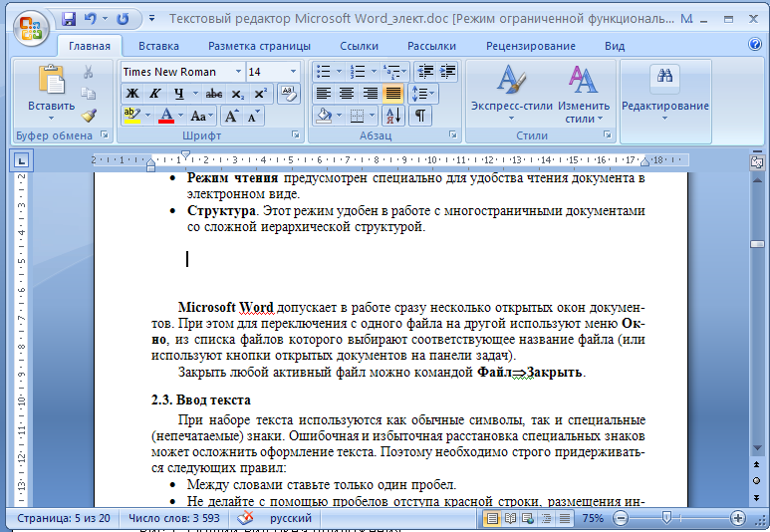
Task: Apply strikethrough formatting
Action: click(214, 94)
